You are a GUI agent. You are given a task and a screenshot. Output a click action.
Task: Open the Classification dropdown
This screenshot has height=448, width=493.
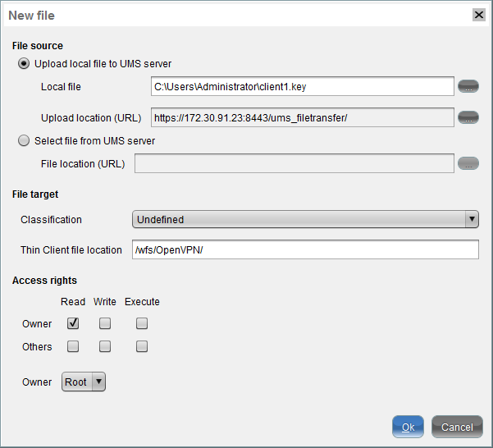pos(305,219)
